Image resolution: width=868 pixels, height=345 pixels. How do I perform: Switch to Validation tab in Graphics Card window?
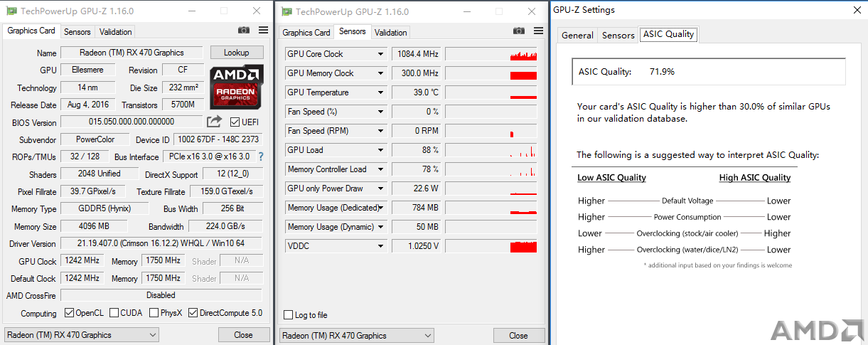[116, 32]
